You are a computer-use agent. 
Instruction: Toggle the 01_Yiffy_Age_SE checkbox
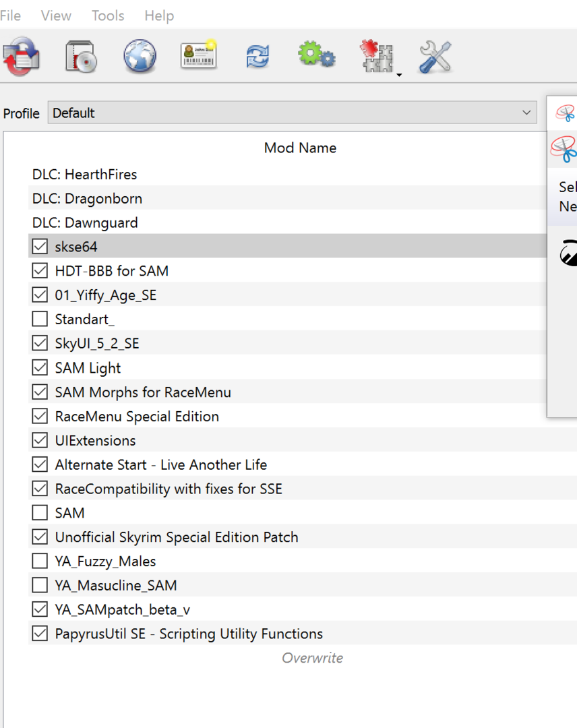[x=40, y=295]
